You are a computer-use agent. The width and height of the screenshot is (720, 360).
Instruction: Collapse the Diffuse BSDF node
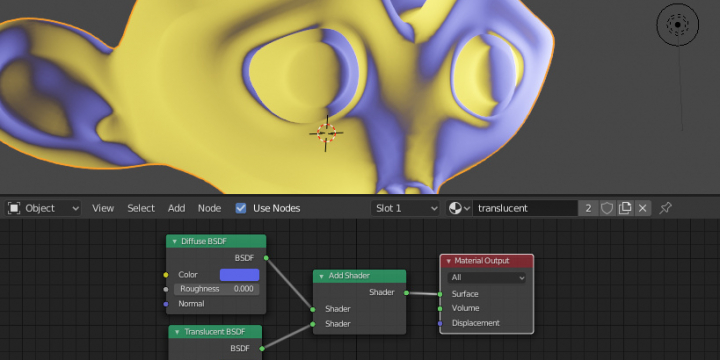[x=174, y=242]
